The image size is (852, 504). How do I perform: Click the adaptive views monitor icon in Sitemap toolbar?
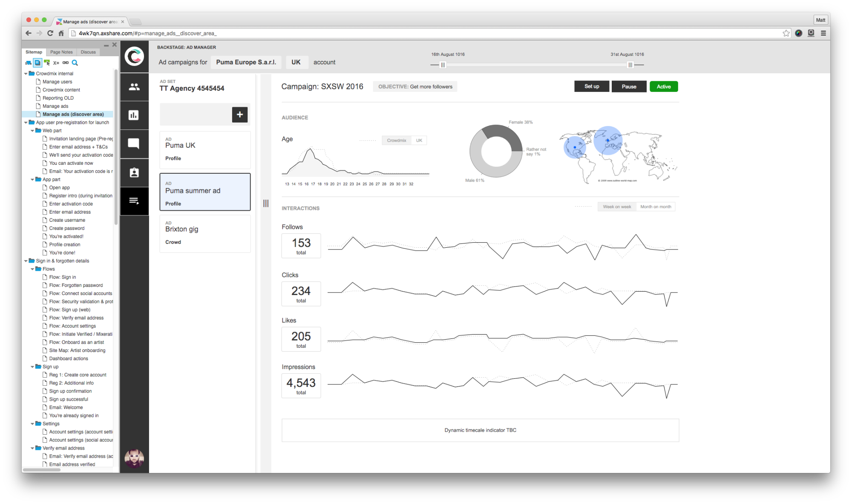(28, 63)
